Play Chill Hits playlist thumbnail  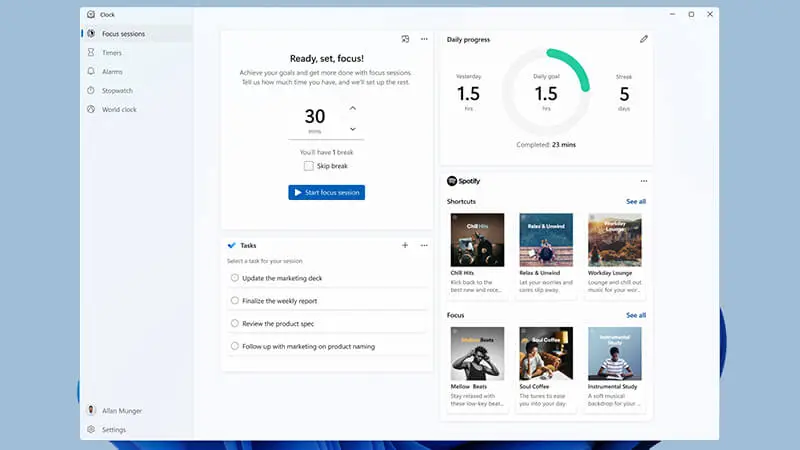tap(477, 240)
